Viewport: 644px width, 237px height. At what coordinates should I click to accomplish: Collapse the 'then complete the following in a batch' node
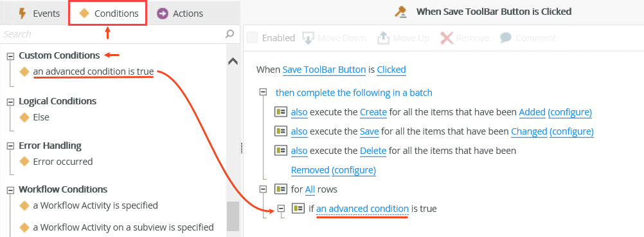click(x=264, y=93)
